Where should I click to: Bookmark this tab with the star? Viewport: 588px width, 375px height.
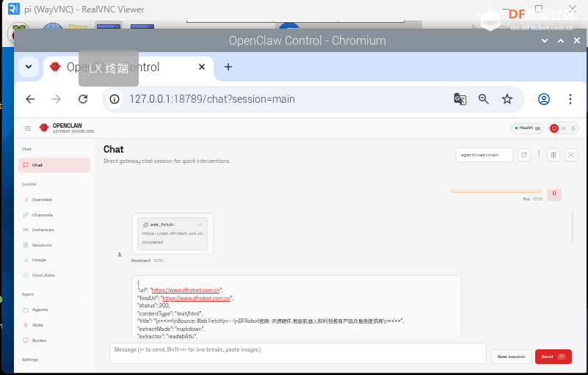(x=507, y=99)
